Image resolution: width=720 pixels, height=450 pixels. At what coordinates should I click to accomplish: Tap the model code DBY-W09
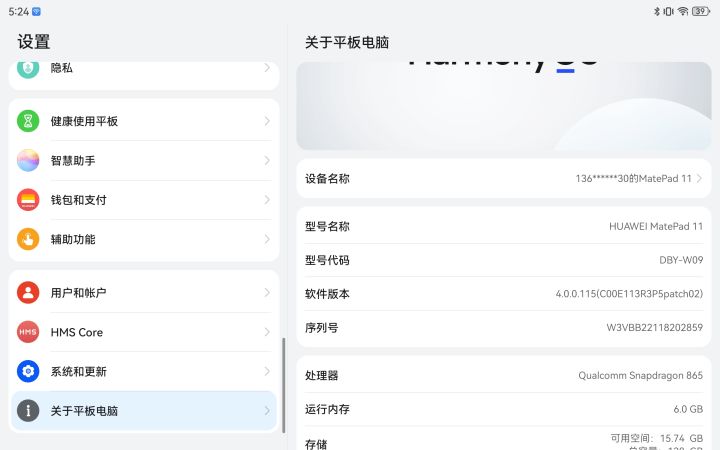[x=681, y=260]
